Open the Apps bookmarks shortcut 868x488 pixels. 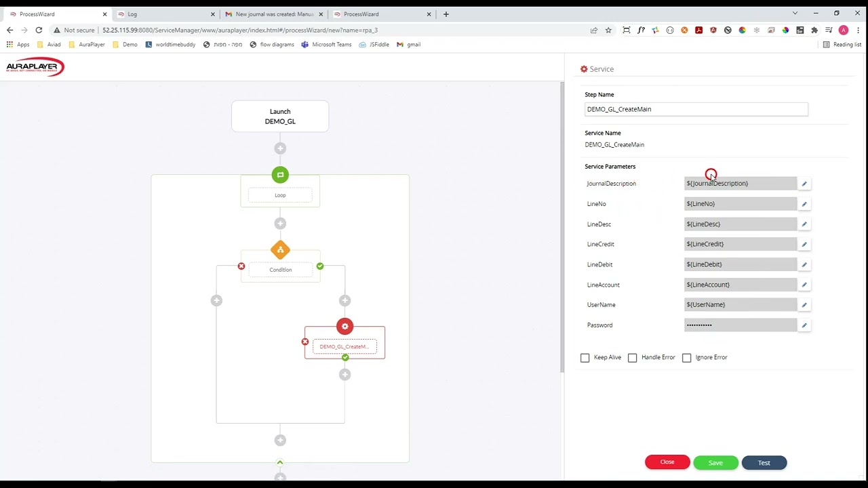tap(18, 45)
